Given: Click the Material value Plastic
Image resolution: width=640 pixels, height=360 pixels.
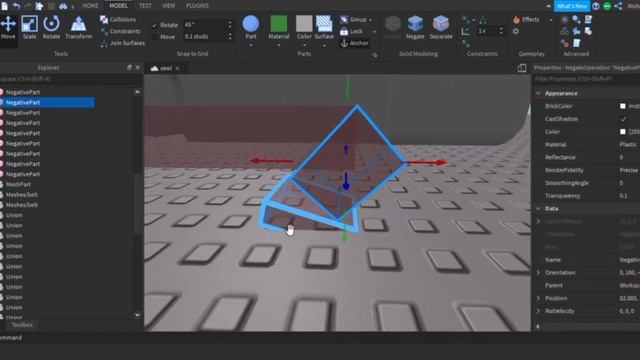Looking at the screenshot, I should click(x=628, y=144).
